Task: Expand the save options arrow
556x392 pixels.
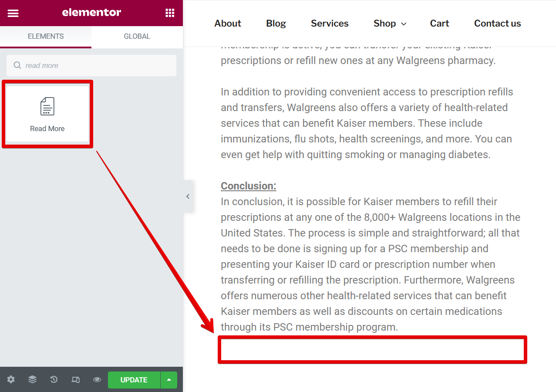Action: point(169,380)
